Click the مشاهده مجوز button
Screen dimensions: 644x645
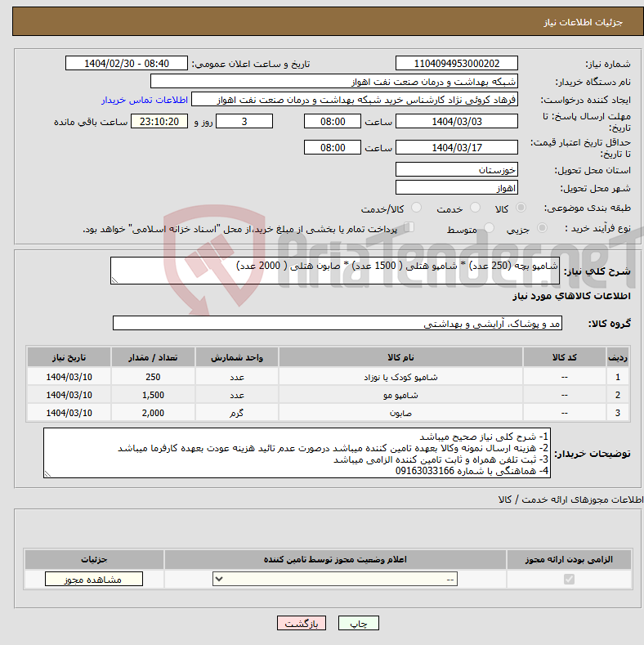(94, 579)
